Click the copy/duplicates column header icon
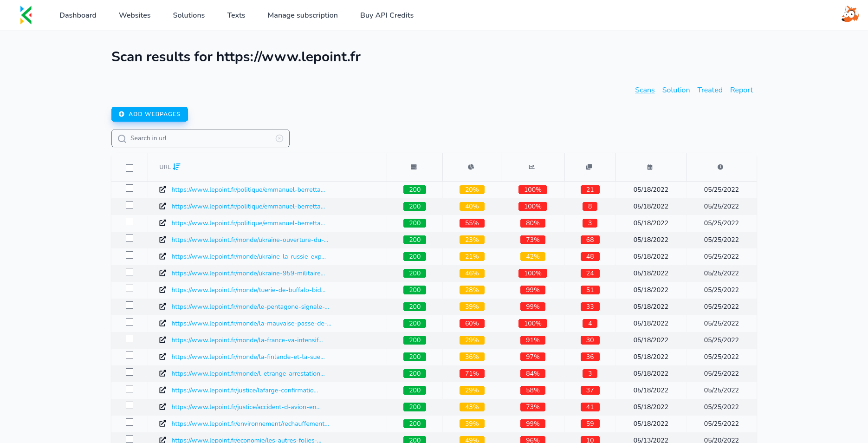Viewport: 868px width, 443px height. [589, 167]
